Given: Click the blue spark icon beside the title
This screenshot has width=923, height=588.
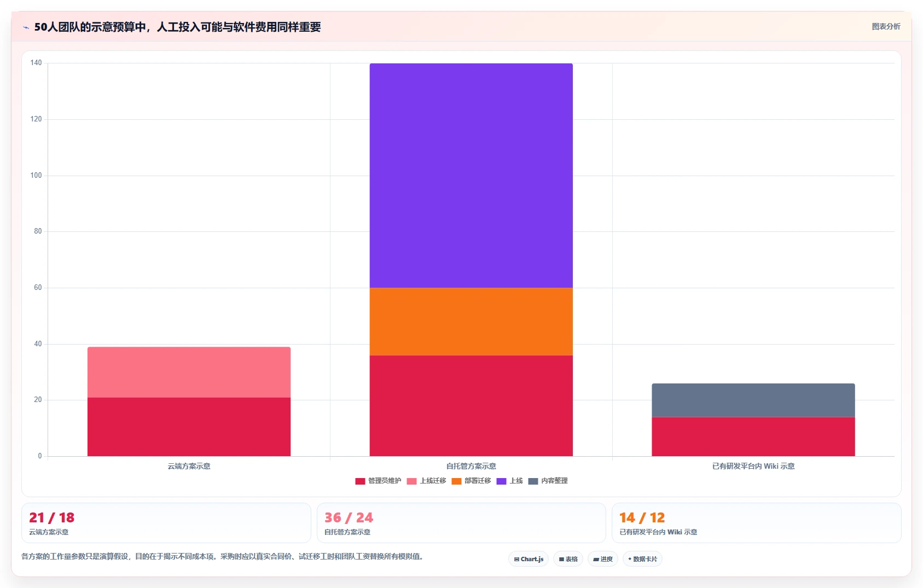Looking at the screenshot, I should pyautogui.click(x=26, y=27).
